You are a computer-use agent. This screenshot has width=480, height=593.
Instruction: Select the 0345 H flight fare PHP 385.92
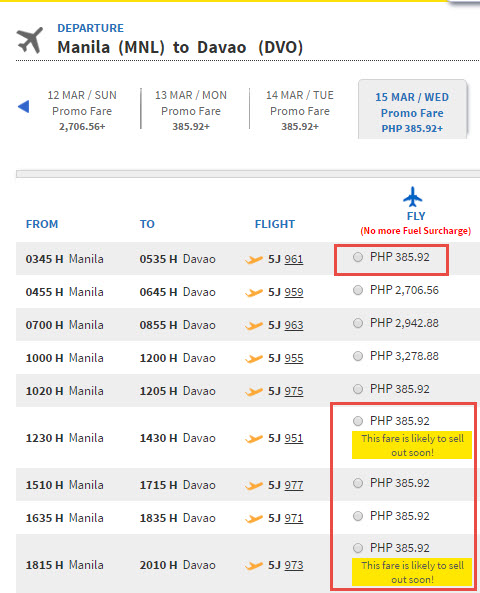[358, 257]
